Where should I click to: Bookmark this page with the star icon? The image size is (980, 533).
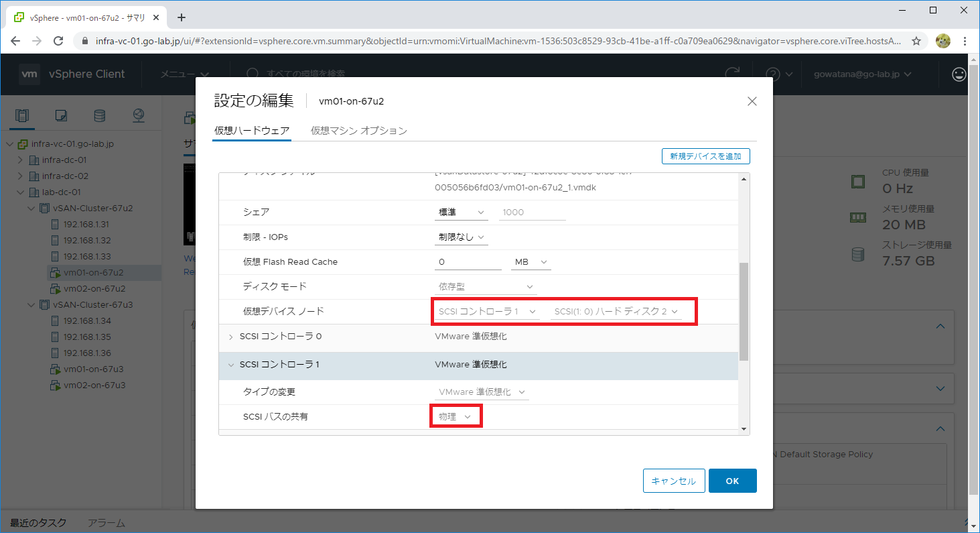(x=916, y=41)
